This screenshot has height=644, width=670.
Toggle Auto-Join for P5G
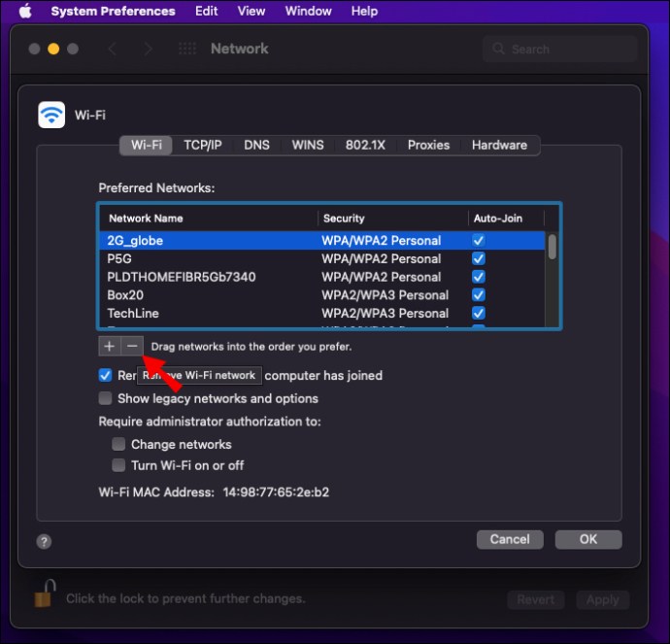[x=479, y=259]
